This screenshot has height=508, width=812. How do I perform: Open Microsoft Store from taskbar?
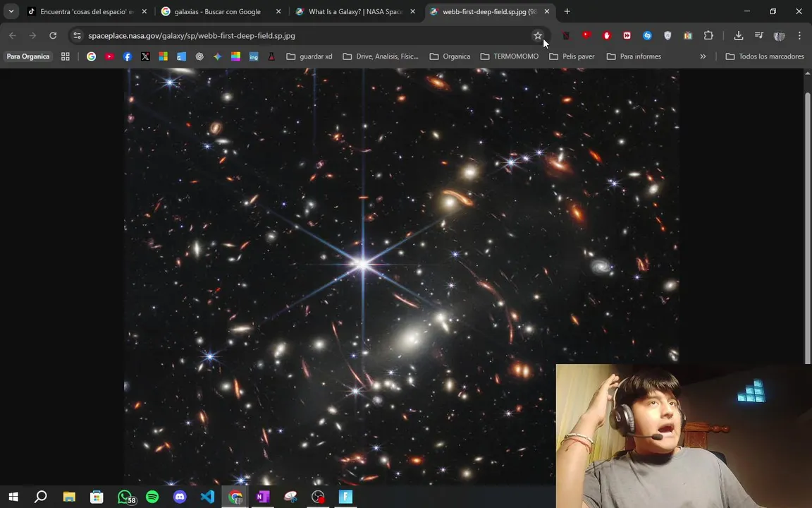click(x=97, y=497)
